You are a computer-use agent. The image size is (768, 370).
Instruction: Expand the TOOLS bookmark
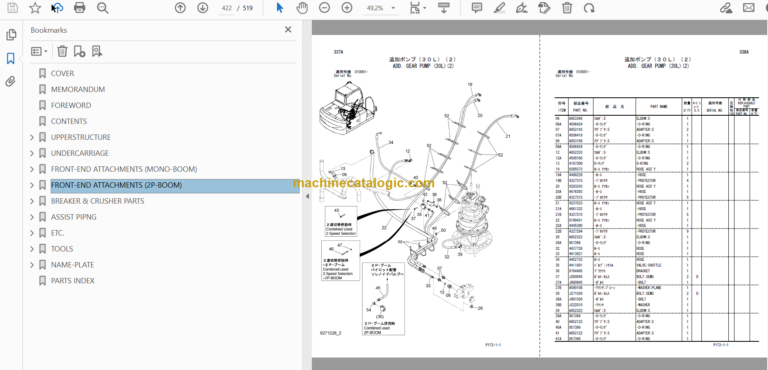pos(32,248)
